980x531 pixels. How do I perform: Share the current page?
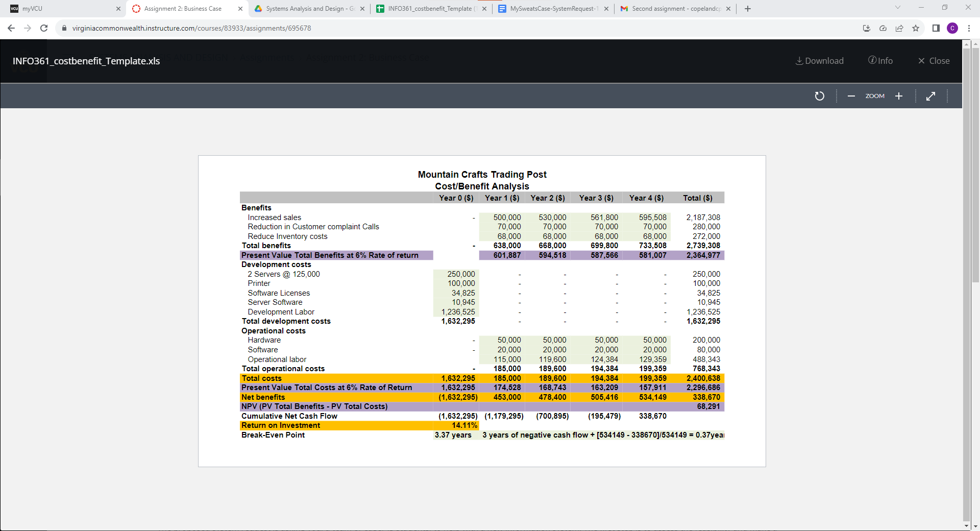pos(899,28)
